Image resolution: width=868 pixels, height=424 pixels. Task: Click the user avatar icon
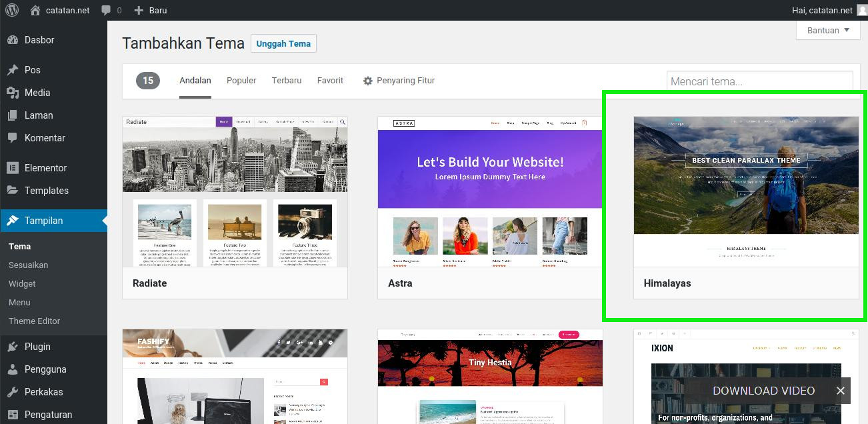click(x=862, y=10)
